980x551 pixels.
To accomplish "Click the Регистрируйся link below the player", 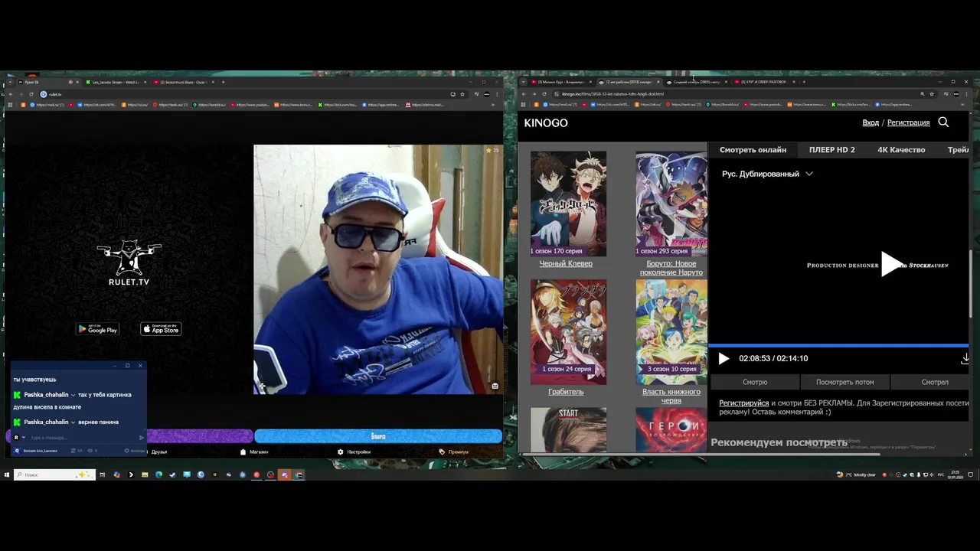I will click(743, 403).
